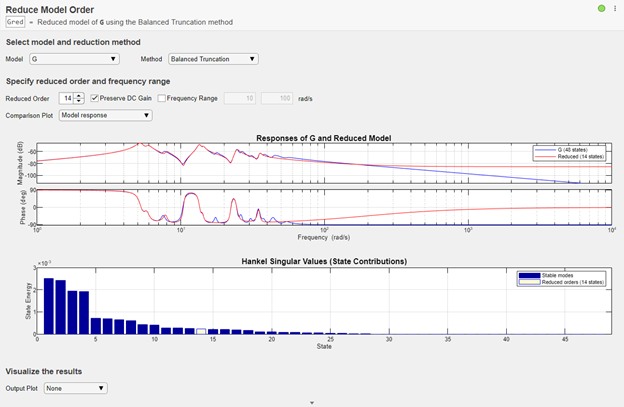
Task: Increase reduced order with up arrow
Action: point(79,95)
